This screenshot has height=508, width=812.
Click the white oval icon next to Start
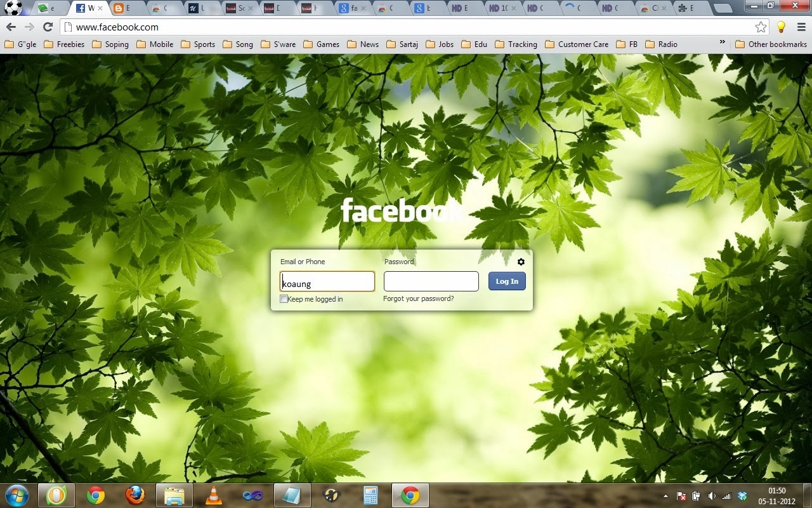pyautogui.click(x=56, y=495)
